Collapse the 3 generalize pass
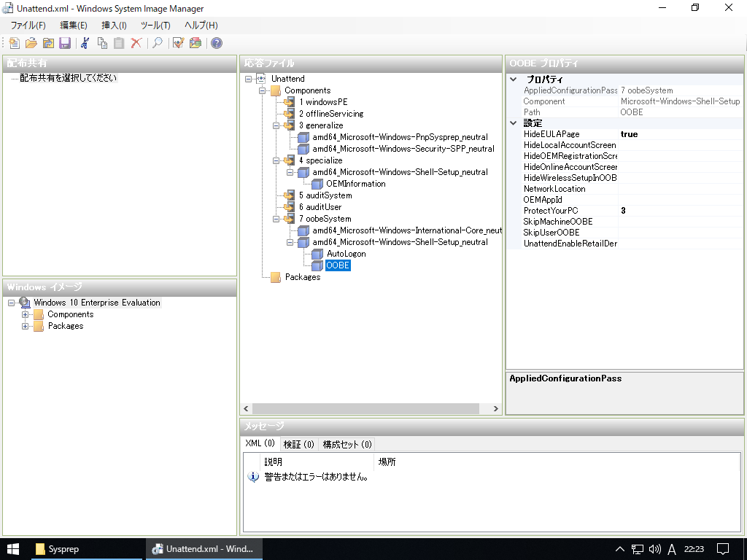The image size is (747, 560). tap(276, 125)
